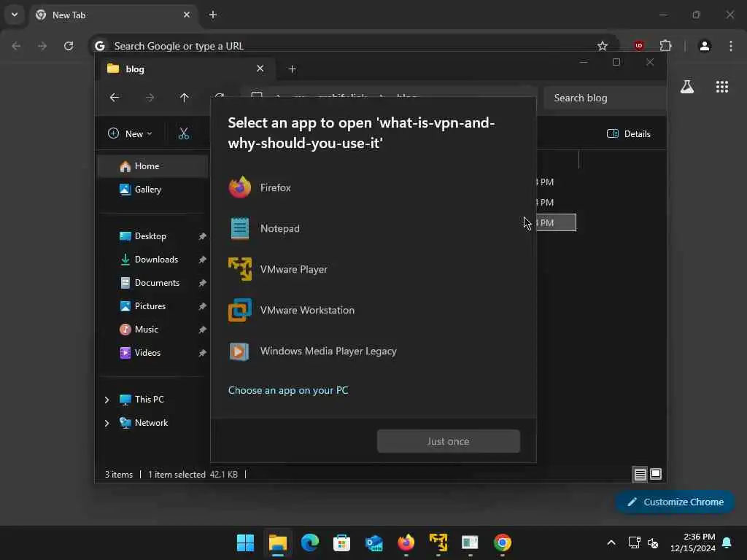Click the Cut scissors icon
The image size is (747, 560).
tap(183, 134)
